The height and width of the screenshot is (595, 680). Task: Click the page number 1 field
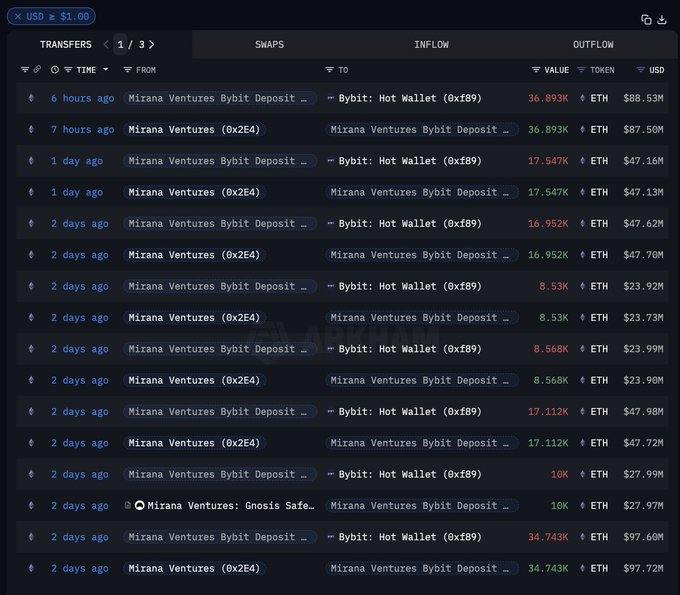(120, 44)
